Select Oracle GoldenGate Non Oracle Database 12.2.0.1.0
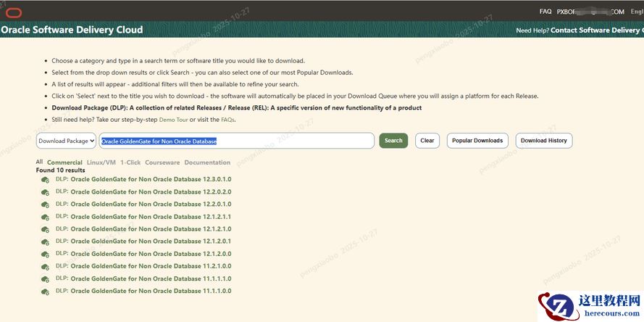This screenshot has width=644, height=322. (151, 204)
